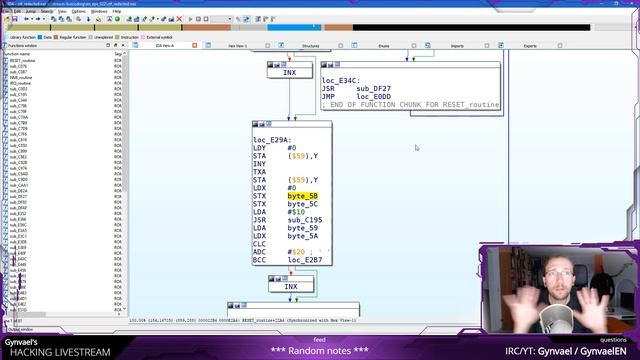Click sub_DF27 in loc_E34C block
The height and width of the screenshot is (360, 640).
[373, 89]
